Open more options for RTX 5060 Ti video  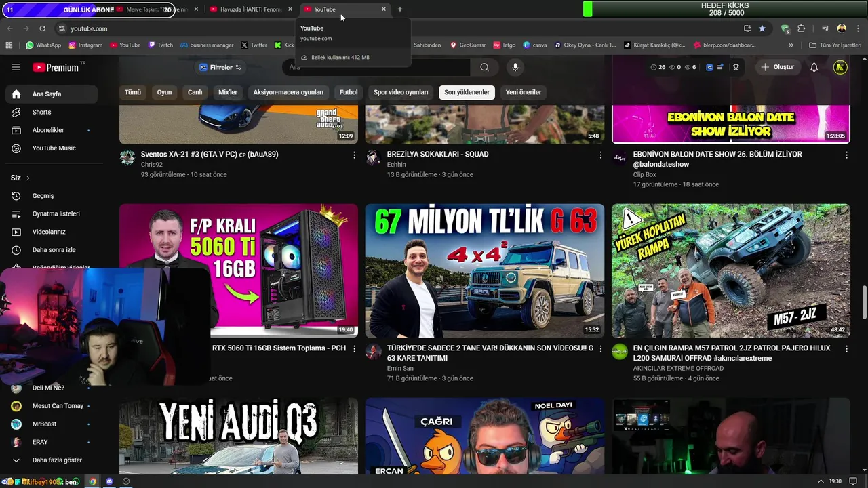(x=354, y=348)
